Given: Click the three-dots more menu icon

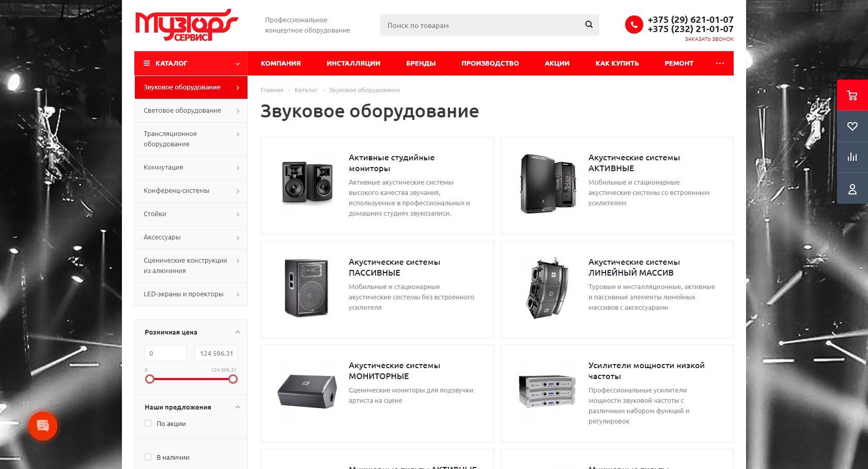Looking at the screenshot, I should coord(720,64).
